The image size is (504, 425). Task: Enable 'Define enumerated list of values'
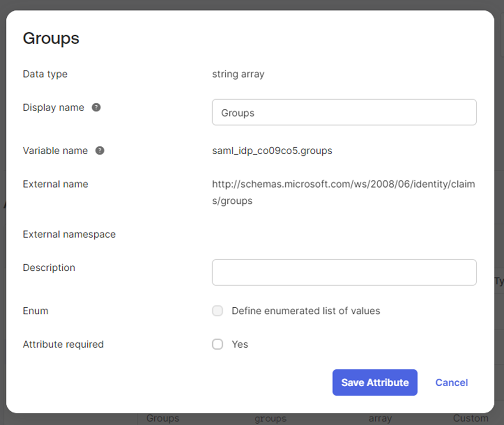point(217,311)
